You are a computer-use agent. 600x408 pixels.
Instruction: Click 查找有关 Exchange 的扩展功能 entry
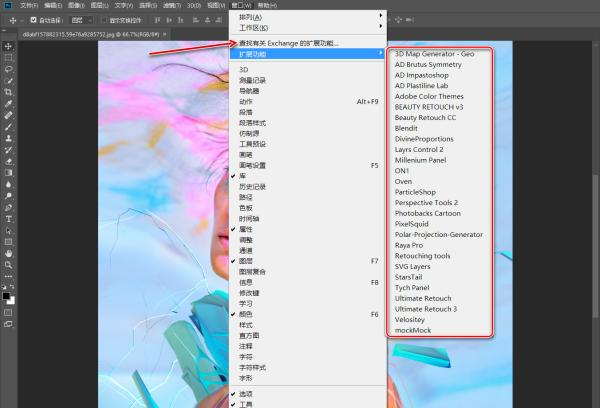pos(289,43)
